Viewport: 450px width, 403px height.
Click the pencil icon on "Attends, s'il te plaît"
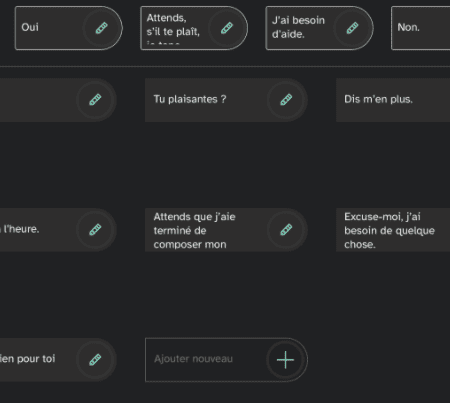click(227, 28)
